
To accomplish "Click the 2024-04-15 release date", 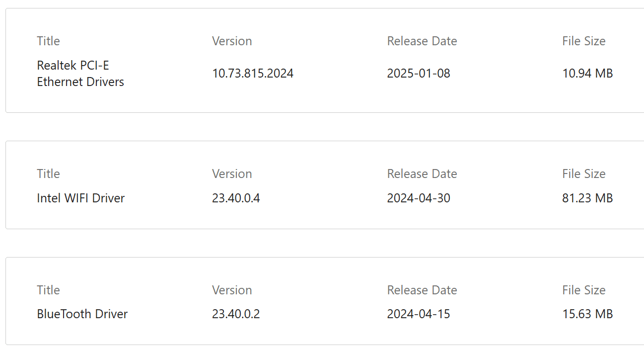I will coord(419,314).
